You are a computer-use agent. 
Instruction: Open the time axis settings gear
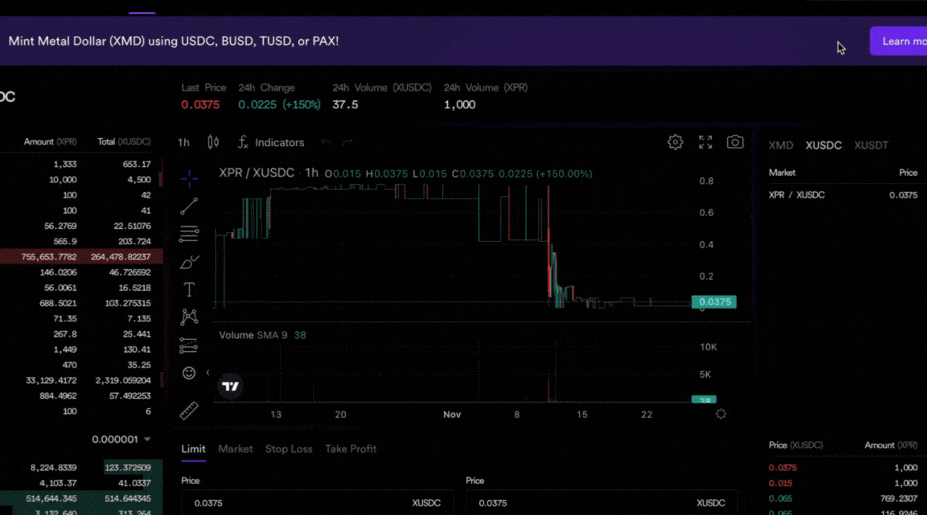pos(721,414)
